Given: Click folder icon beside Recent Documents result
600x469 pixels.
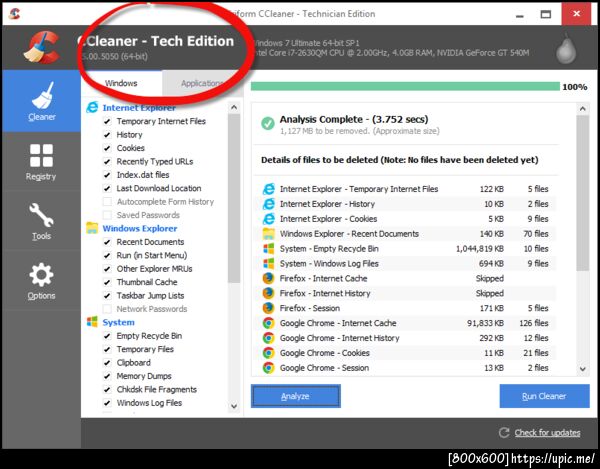Looking at the screenshot, I should [269, 234].
